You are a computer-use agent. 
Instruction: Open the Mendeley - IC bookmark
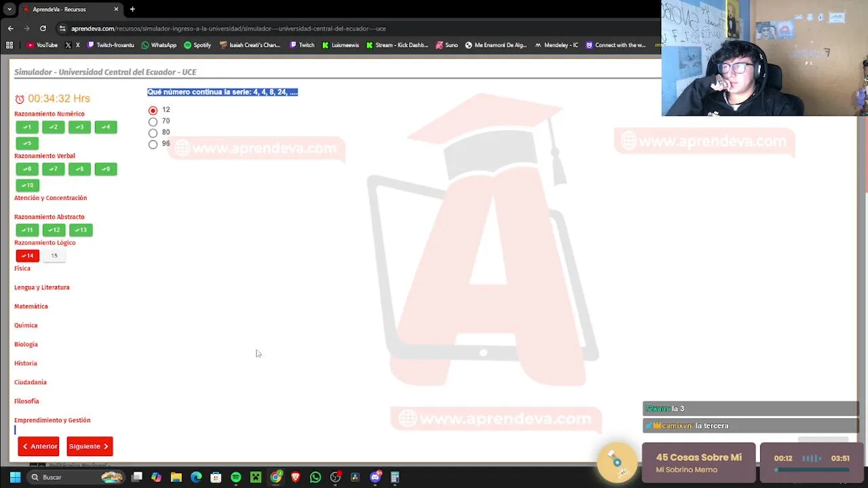[x=557, y=45]
